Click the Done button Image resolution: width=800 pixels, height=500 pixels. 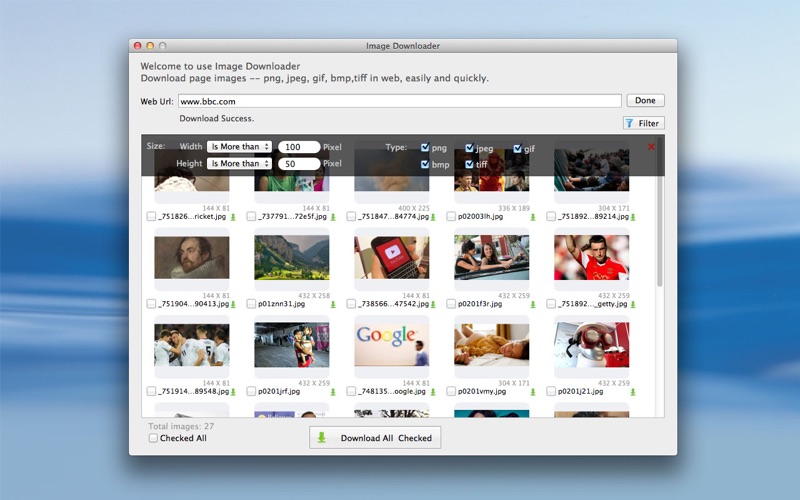click(x=645, y=101)
